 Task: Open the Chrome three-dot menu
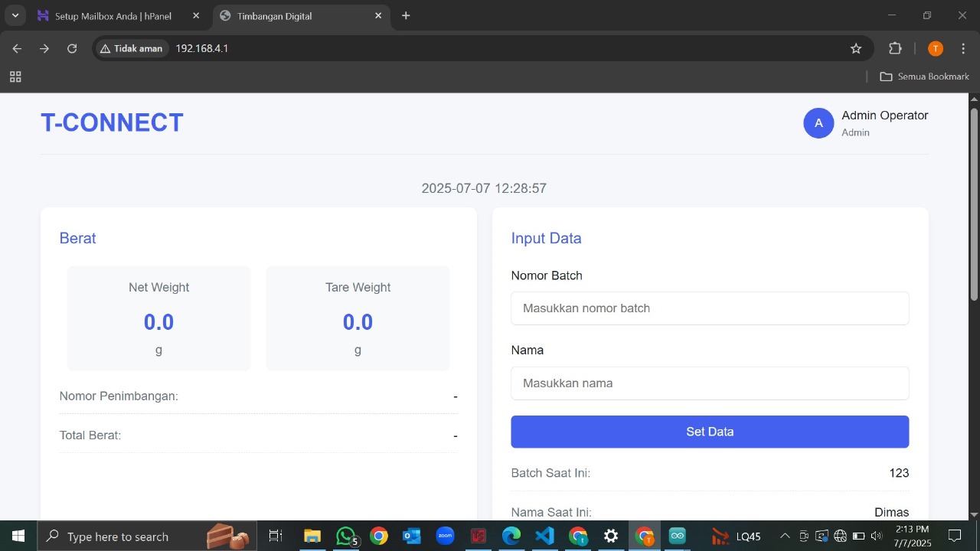pyautogui.click(x=963, y=48)
